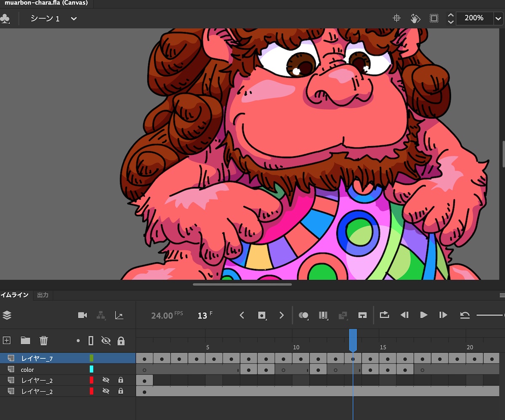Click the cyan outline swatch of color layer
Viewport: 505px width, 420px height.
(91, 369)
